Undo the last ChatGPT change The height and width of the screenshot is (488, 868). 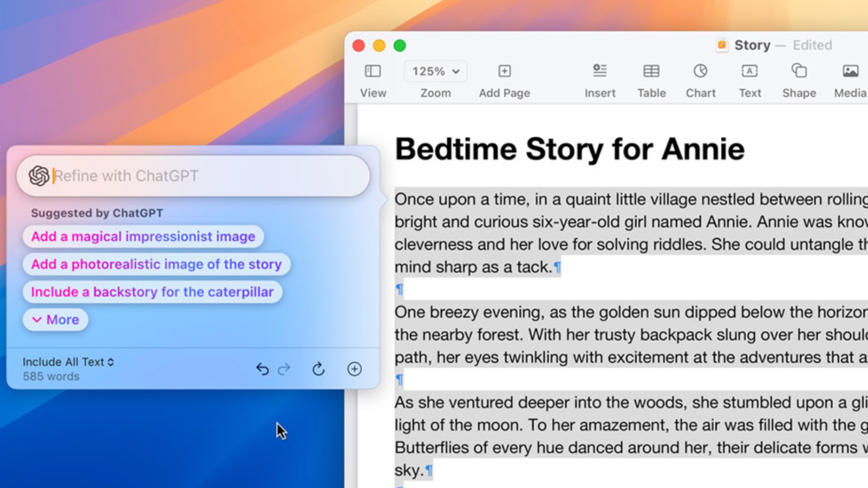point(262,369)
